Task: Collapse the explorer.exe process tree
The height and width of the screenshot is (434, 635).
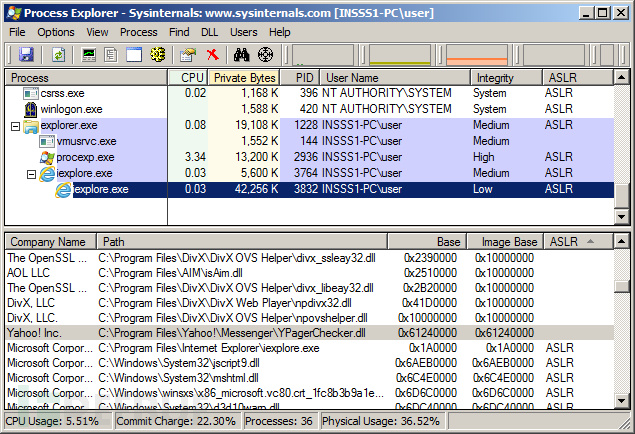Action: click(15, 127)
